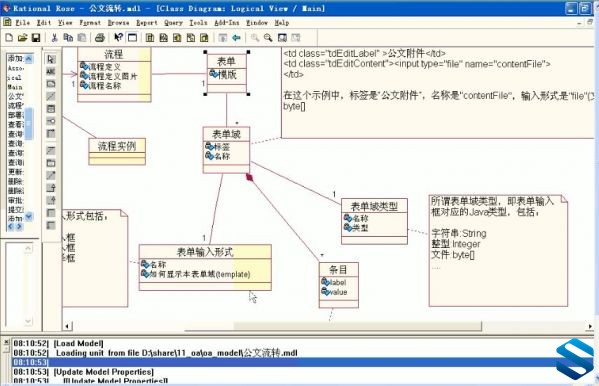
Task: Open Browse Class Diagram toolbar icon
Action: (x=150, y=37)
